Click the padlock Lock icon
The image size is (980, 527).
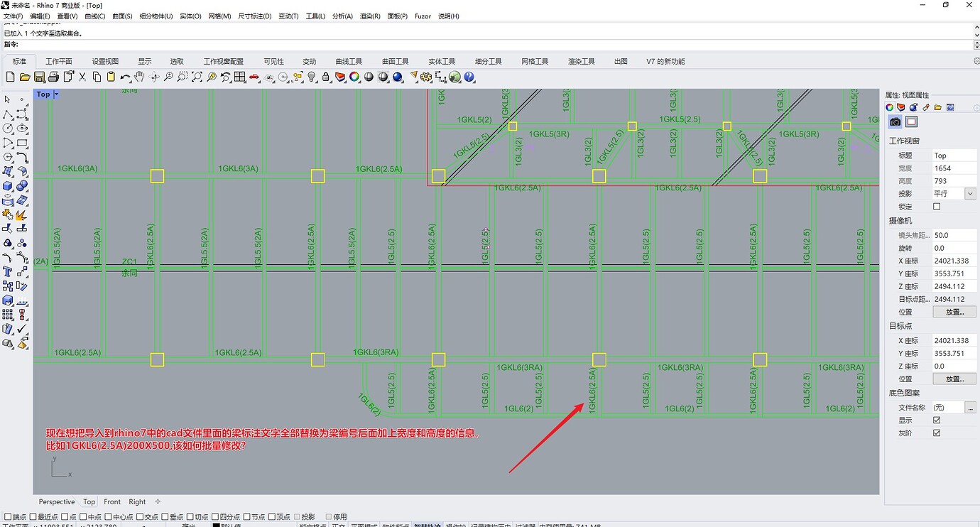(x=326, y=77)
